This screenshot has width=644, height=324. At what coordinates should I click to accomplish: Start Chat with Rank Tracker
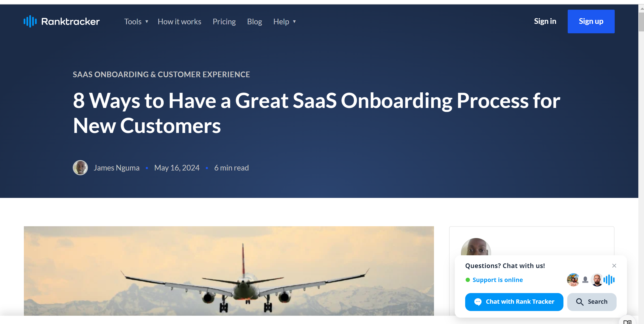514,302
